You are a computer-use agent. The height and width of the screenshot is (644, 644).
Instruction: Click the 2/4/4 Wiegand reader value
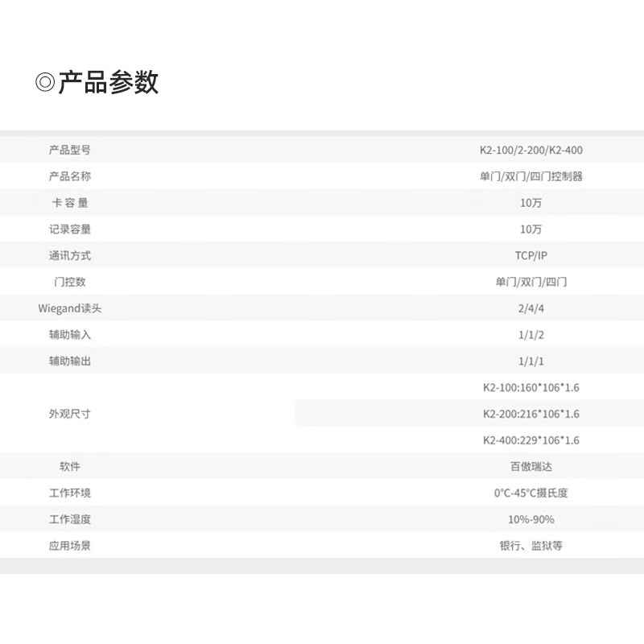coord(530,308)
